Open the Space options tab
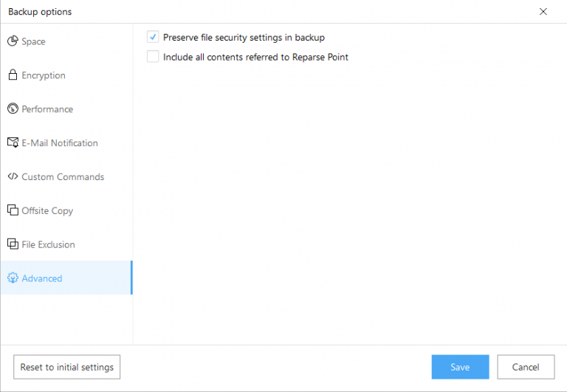The width and height of the screenshot is (567, 392). coord(33,41)
